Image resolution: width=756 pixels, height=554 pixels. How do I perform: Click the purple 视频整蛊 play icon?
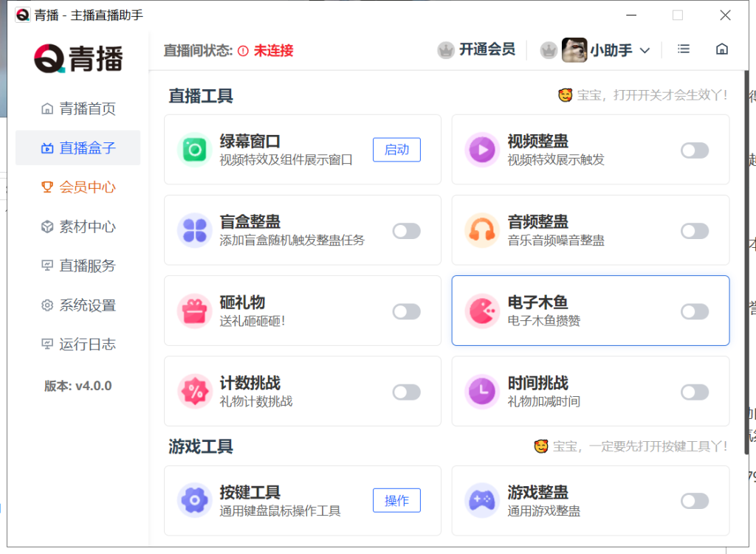482,150
